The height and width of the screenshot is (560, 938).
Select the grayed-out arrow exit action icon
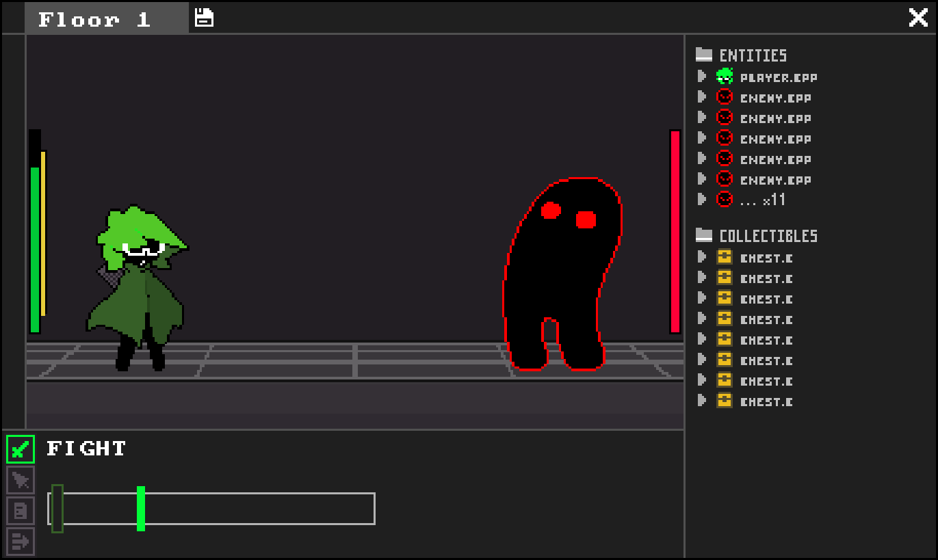tap(21, 542)
